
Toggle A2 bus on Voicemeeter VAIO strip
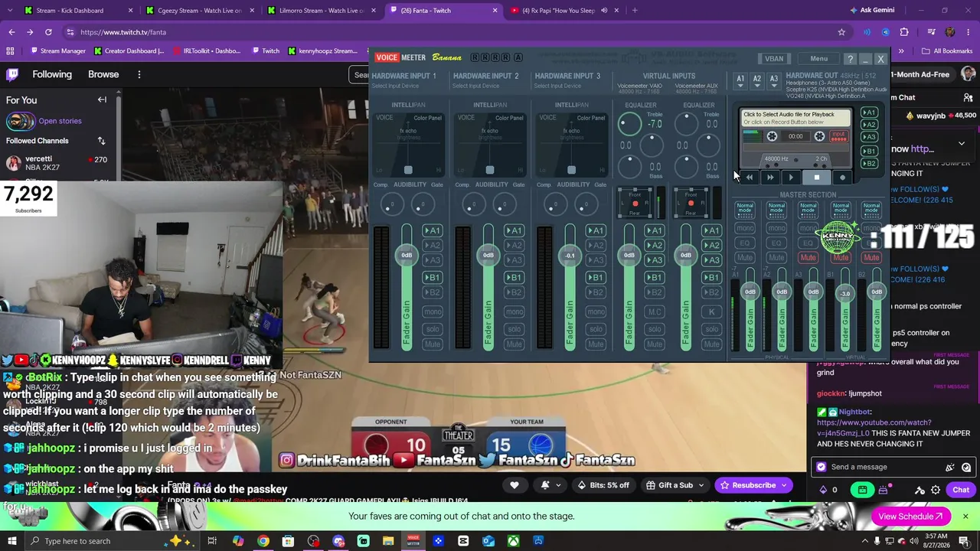pyautogui.click(x=655, y=246)
